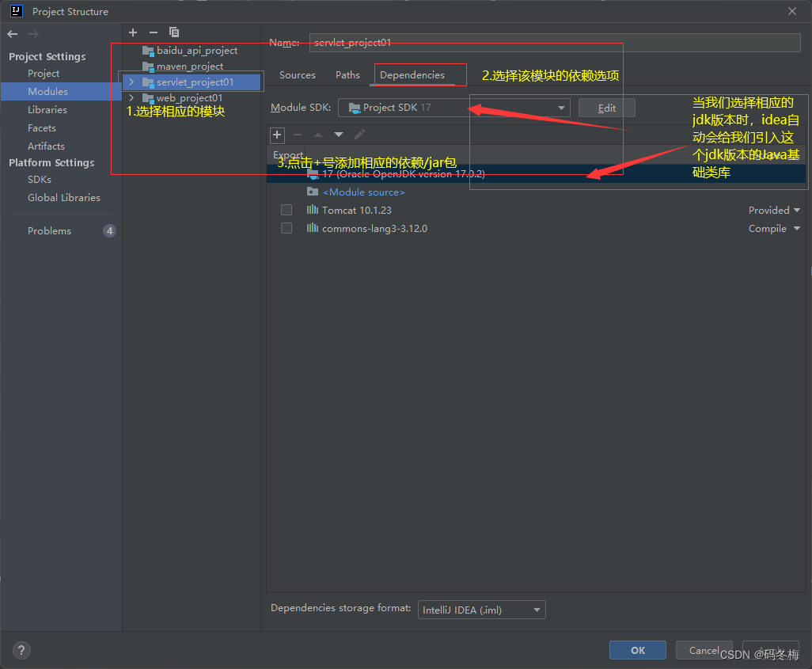
Task: Open Facets settings
Action: (41, 128)
